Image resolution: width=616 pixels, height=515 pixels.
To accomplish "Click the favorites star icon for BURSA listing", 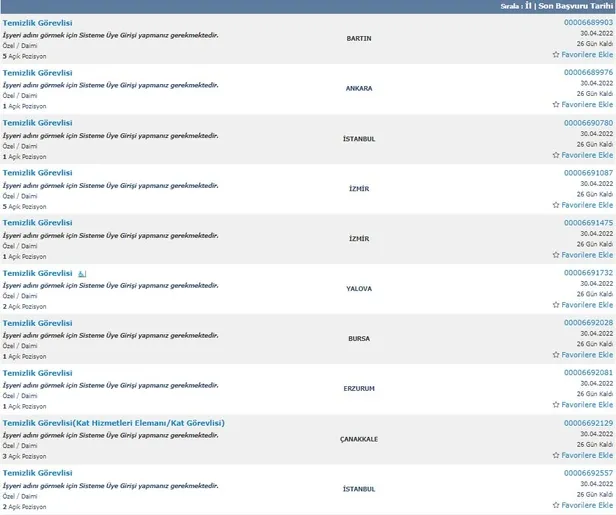I will 556,354.
